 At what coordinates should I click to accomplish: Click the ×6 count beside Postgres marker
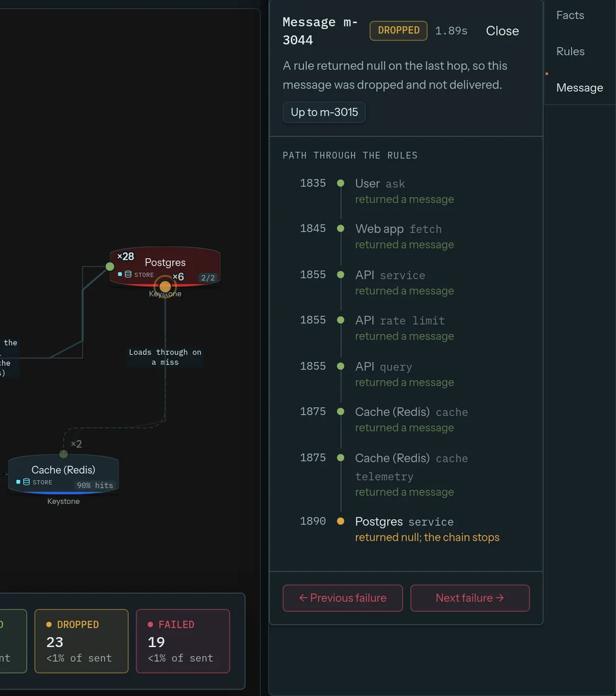tap(178, 277)
